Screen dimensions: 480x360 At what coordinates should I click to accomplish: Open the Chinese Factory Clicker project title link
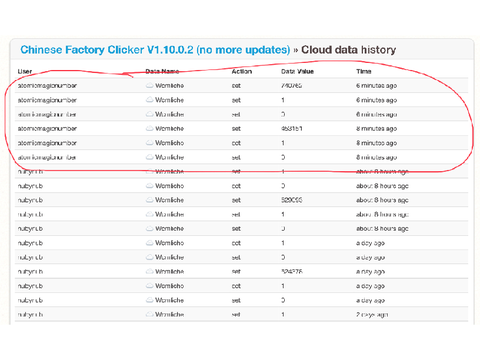(155, 50)
